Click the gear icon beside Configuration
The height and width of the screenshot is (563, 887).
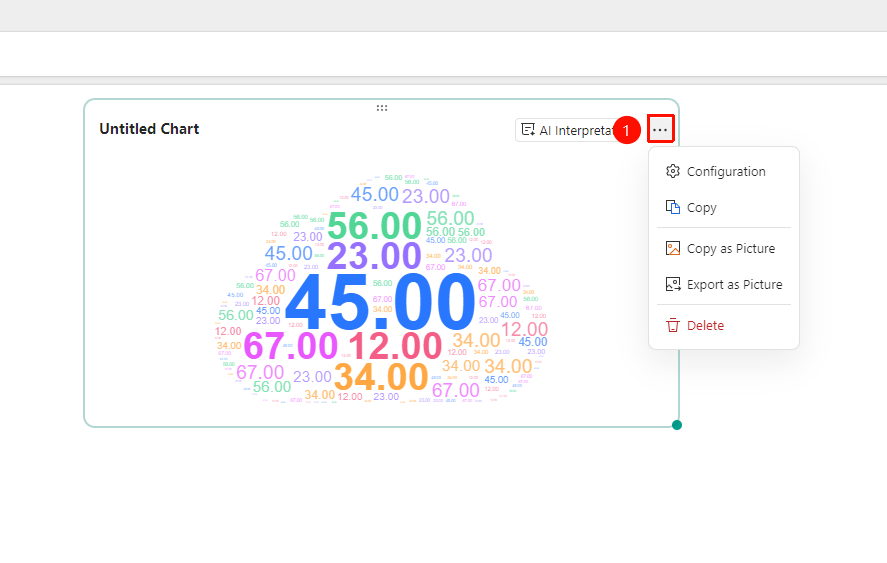click(x=673, y=171)
